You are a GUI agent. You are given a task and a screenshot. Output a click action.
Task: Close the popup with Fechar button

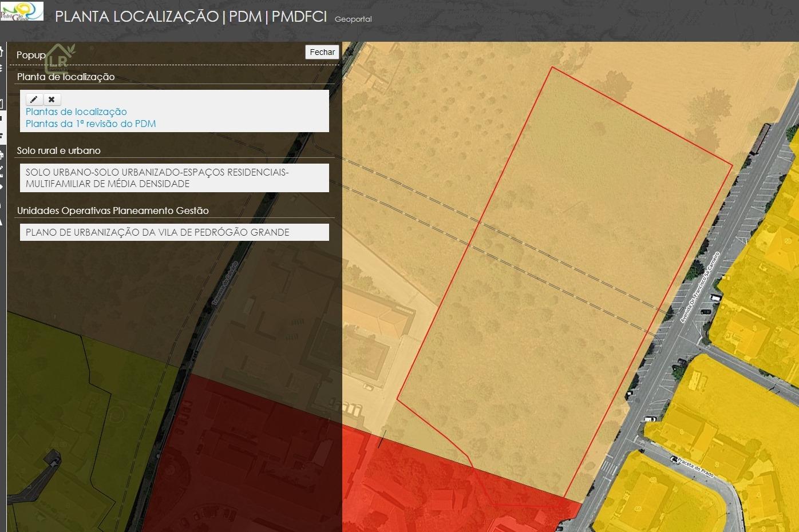(322, 52)
